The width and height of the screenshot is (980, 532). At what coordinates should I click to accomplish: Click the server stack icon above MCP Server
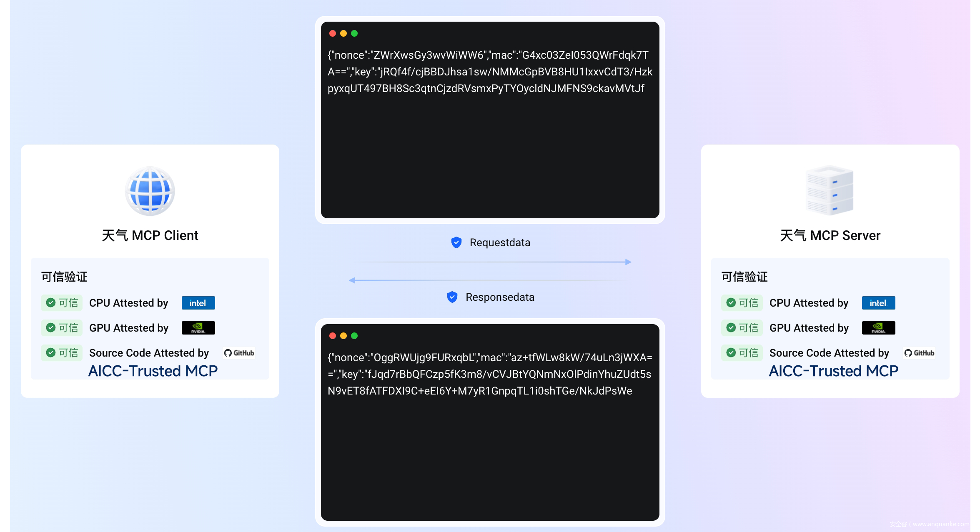(830, 190)
